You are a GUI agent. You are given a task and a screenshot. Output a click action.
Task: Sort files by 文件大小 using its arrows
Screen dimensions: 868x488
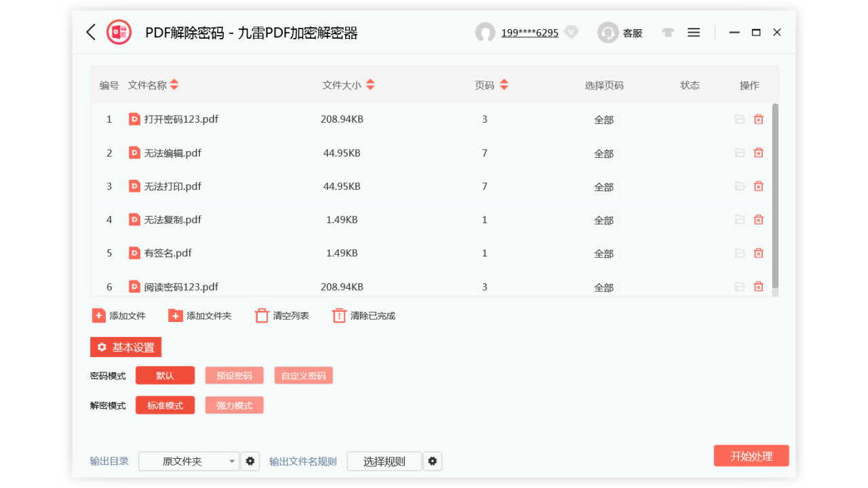370,85
